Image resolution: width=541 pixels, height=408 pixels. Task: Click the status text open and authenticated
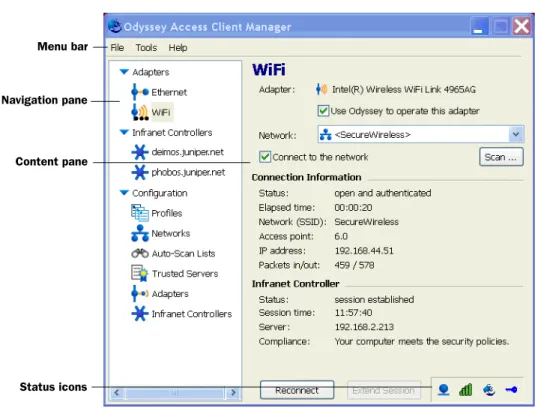coord(383,193)
